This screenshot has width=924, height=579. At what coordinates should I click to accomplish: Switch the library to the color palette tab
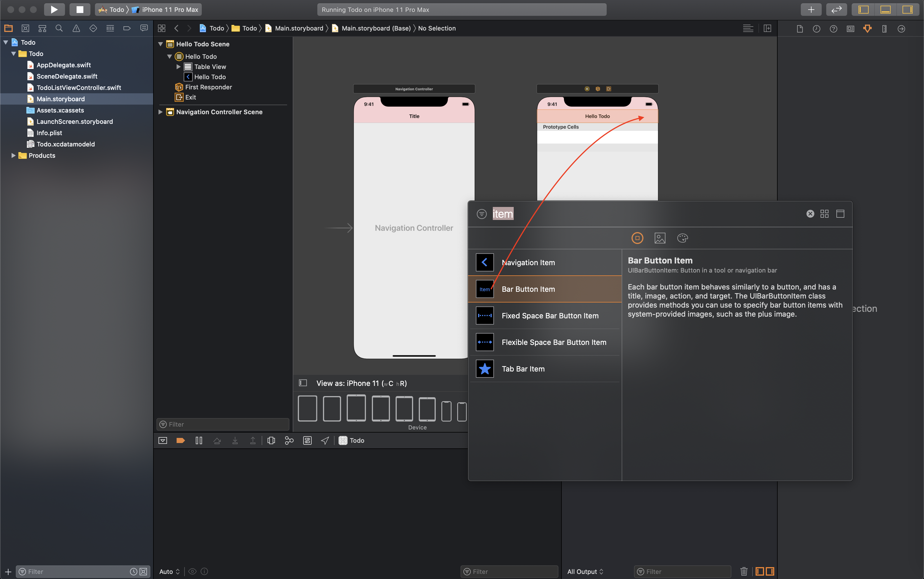click(x=682, y=238)
